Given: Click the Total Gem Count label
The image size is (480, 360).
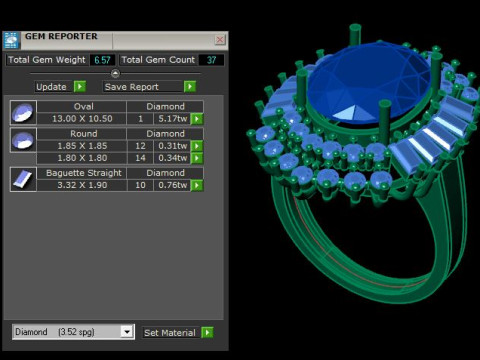Looking at the screenshot, I should pyautogui.click(x=158, y=60).
